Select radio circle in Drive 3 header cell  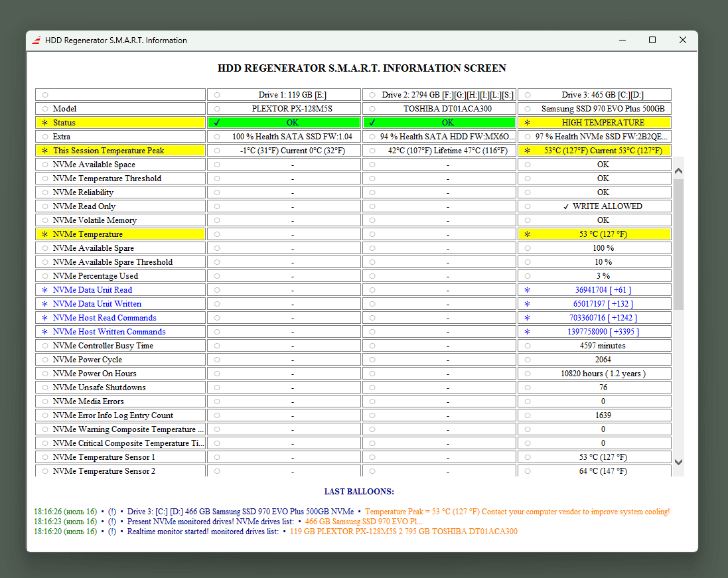(x=528, y=95)
